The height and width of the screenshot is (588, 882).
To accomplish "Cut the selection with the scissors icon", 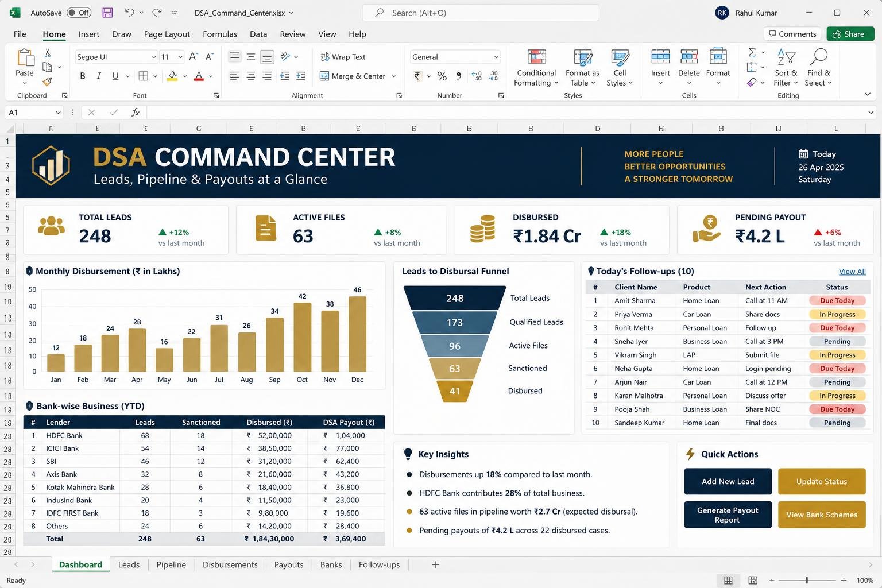I will (x=48, y=53).
